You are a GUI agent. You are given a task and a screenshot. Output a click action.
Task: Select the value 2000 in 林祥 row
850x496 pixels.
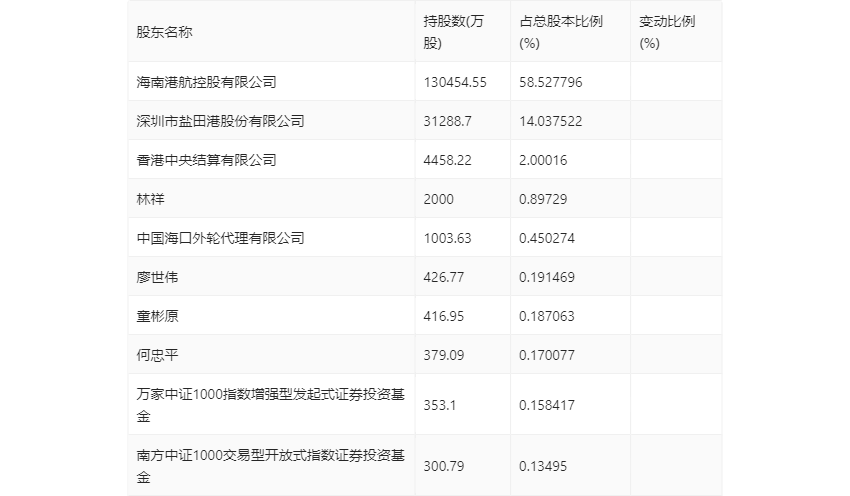[438, 199]
